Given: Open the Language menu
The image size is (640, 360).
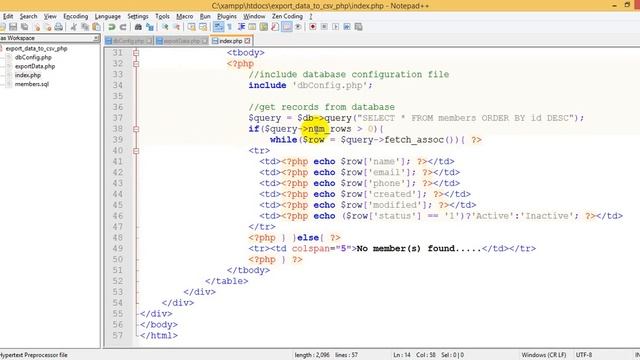Looking at the screenshot, I should tap(108, 16).
